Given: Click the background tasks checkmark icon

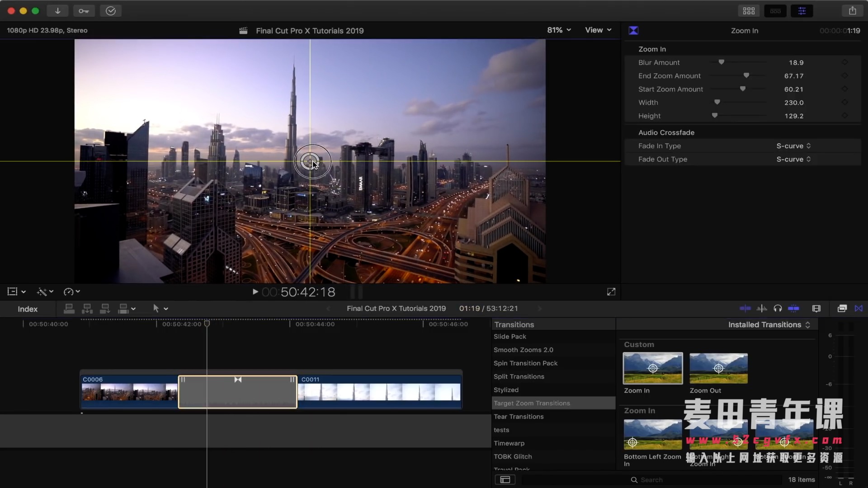Looking at the screenshot, I should point(110,11).
